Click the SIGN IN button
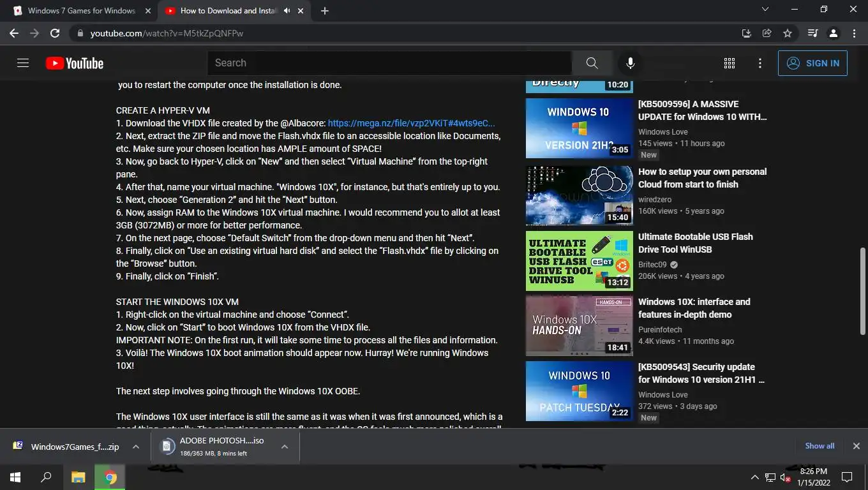The image size is (868, 490). click(x=812, y=63)
